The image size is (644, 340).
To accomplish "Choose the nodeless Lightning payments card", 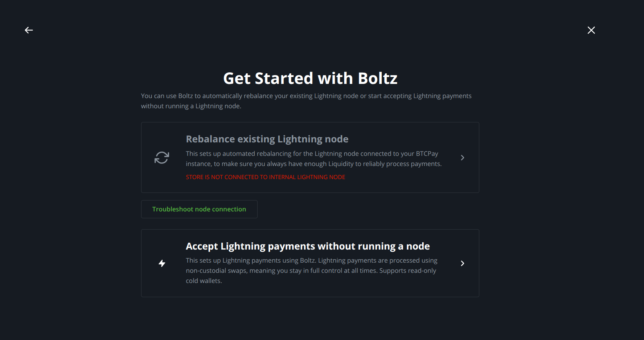I will (x=310, y=263).
